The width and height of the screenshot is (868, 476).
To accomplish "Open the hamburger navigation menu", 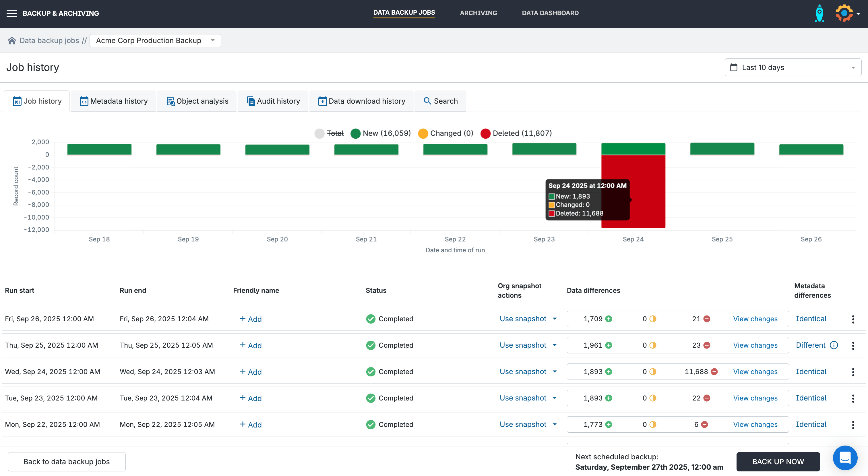I will 11,13.
